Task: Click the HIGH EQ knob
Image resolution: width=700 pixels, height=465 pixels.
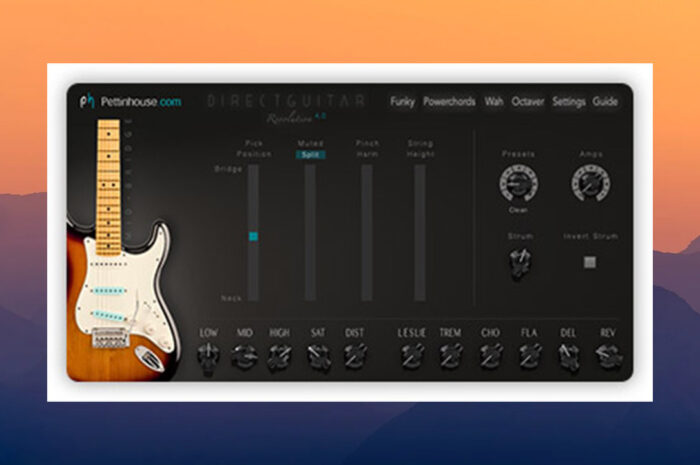Action: [x=279, y=357]
